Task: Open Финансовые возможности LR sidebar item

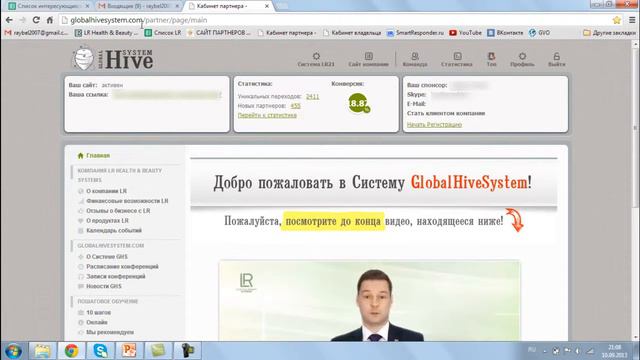Action: (123, 201)
